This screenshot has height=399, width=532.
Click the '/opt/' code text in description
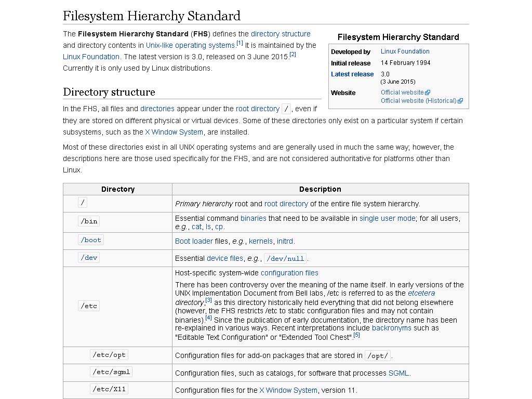(x=378, y=356)
